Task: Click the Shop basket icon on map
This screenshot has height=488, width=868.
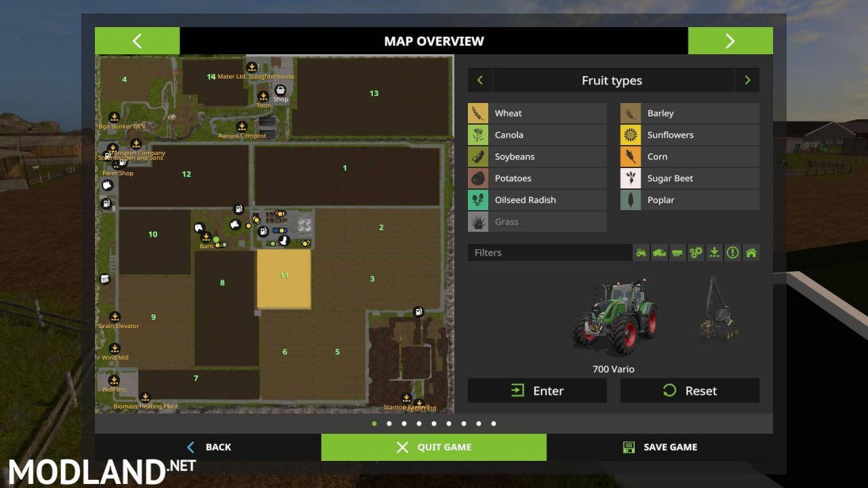Action: pos(280,90)
